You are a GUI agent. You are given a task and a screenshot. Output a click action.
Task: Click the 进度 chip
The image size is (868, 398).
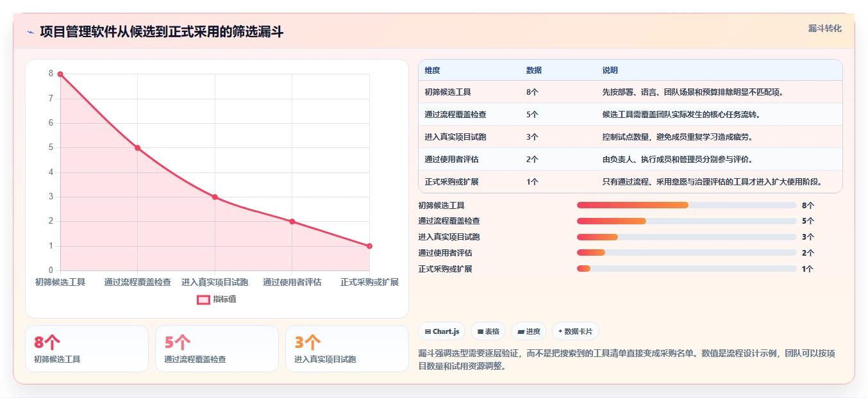click(x=529, y=331)
